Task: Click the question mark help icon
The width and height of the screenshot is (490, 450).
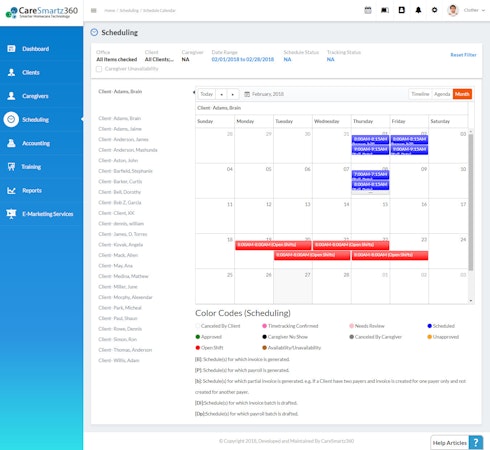Action: coord(476,443)
